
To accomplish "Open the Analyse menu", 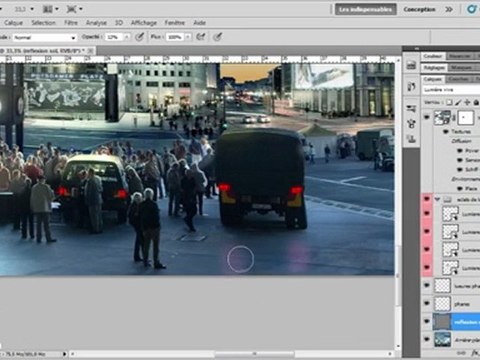I will [96, 23].
